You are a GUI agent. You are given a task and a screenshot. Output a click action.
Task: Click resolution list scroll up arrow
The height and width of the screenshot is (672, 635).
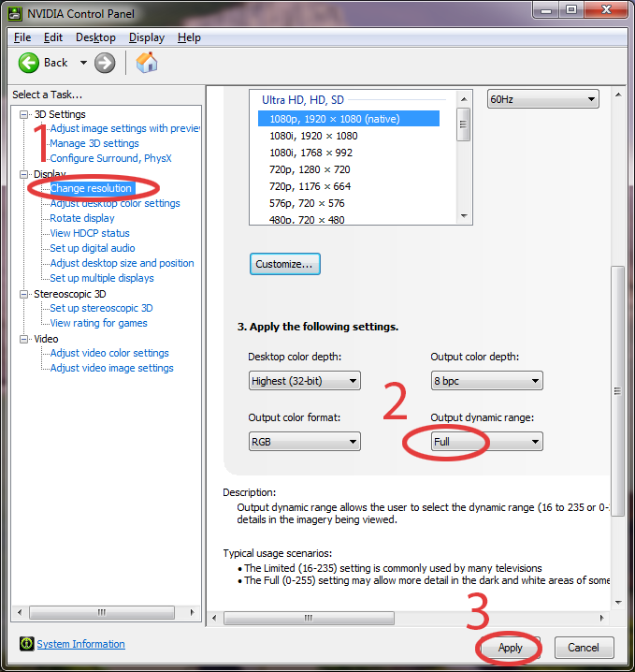pyautogui.click(x=464, y=99)
